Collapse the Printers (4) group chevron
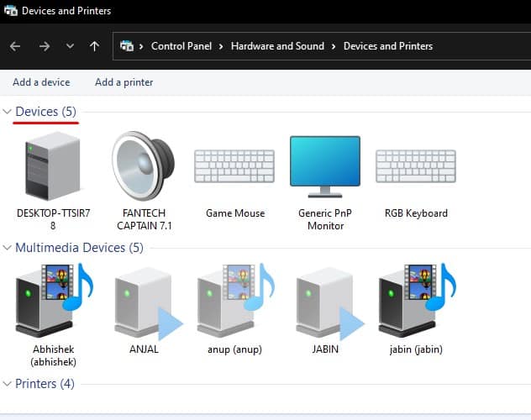 pos(7,384)
